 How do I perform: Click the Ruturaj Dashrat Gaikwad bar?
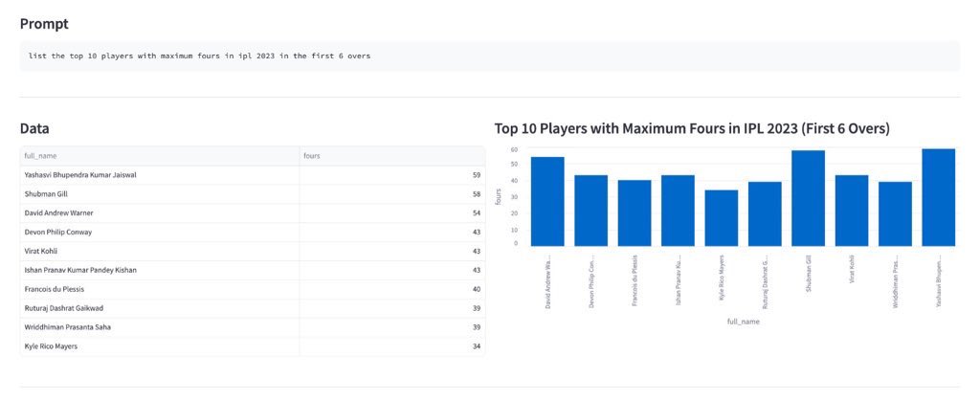(765, 214)
